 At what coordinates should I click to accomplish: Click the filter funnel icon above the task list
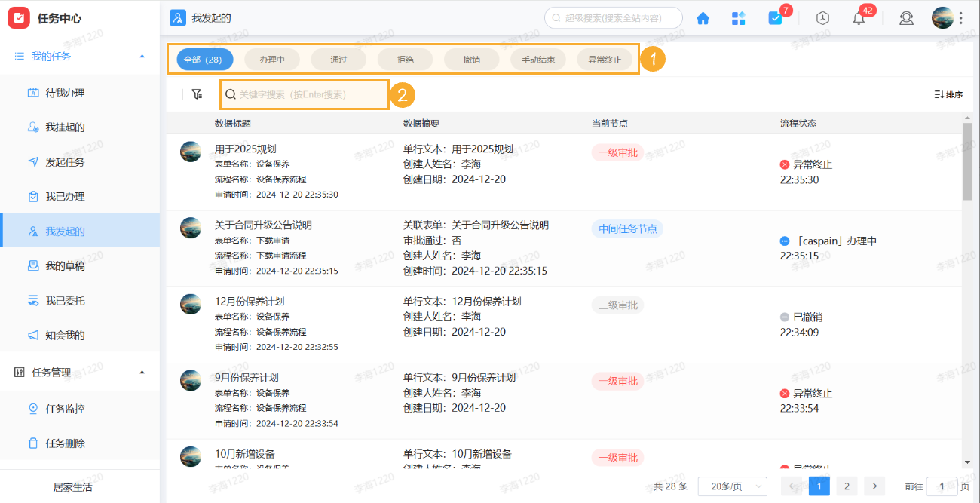click(197, 94)
